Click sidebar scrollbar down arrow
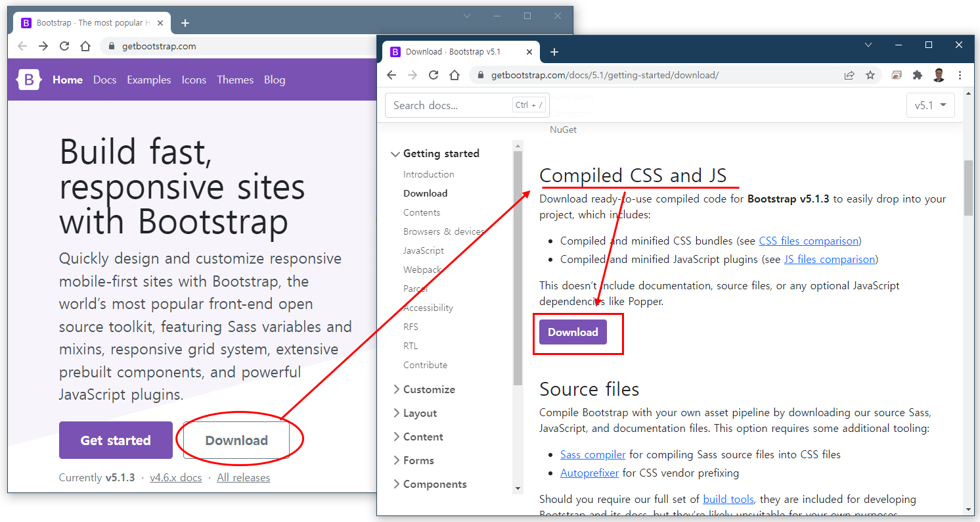 (x=518, y=488)
